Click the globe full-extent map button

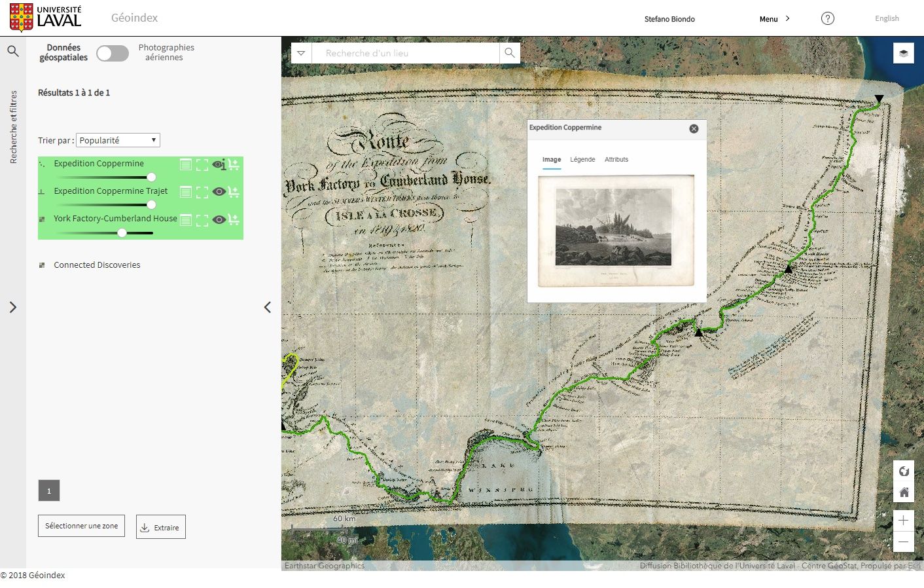904,471
